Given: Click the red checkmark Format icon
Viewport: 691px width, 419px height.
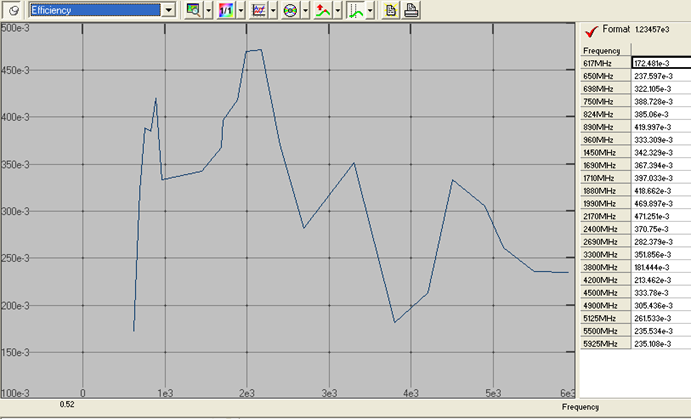Looking at the screenshot, I should point(591,31).
